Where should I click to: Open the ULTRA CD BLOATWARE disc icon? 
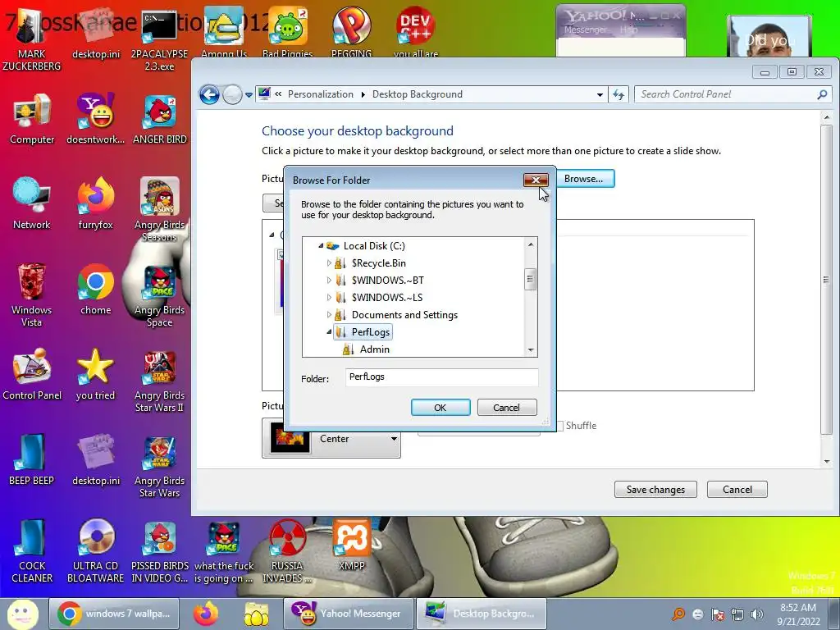coord(95,551)
